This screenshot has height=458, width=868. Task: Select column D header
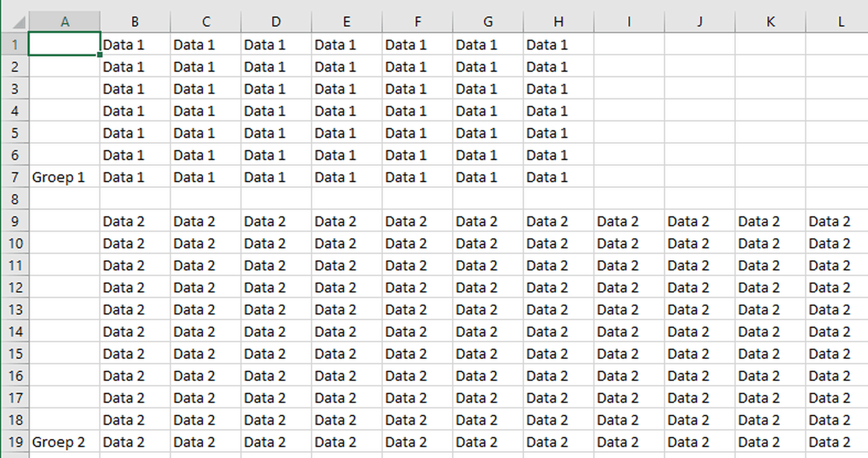point(276,22)
